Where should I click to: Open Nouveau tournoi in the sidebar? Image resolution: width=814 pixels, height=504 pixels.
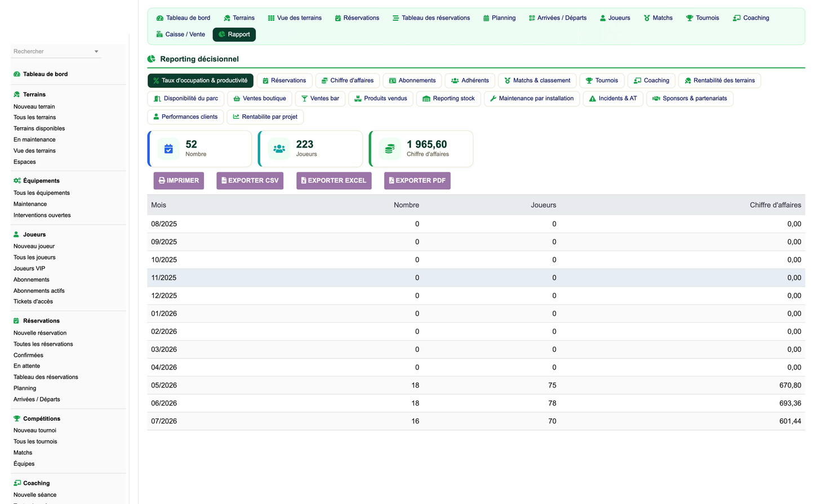(x=35, y=431)
